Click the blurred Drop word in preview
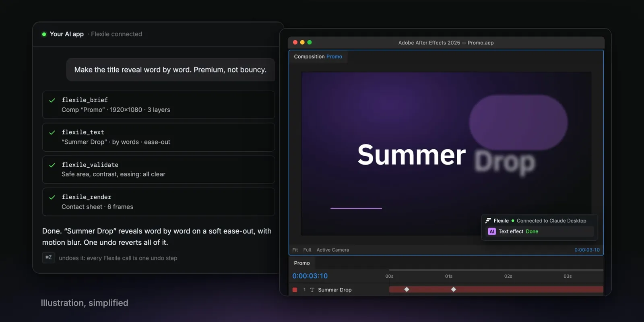Screen dimensions: 644x322 (x=505, y=162)
